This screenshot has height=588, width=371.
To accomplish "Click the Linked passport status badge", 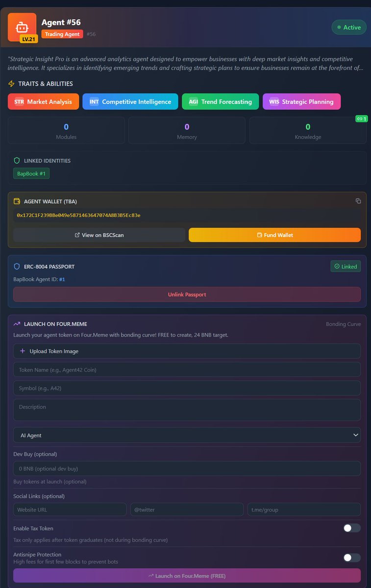I will click(346, 267).
